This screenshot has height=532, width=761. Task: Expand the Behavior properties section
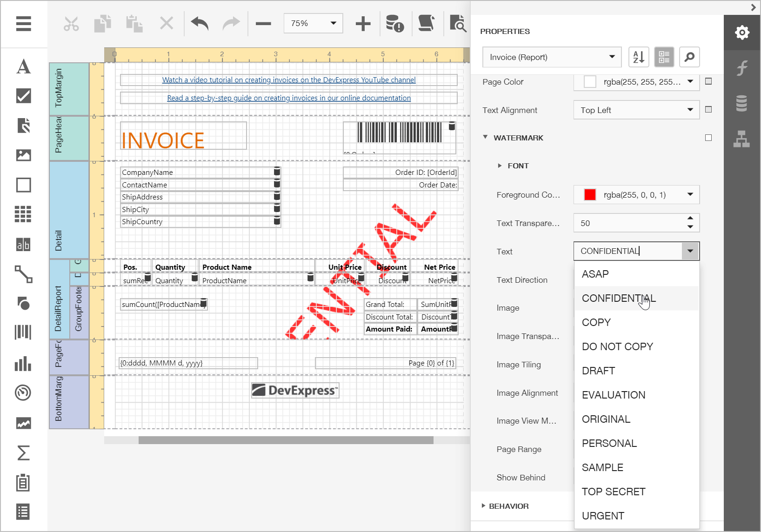coord(484,506)
